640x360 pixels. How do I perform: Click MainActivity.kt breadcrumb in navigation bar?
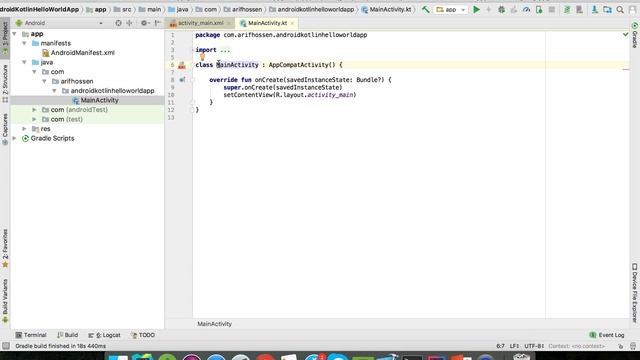point(386,9)
